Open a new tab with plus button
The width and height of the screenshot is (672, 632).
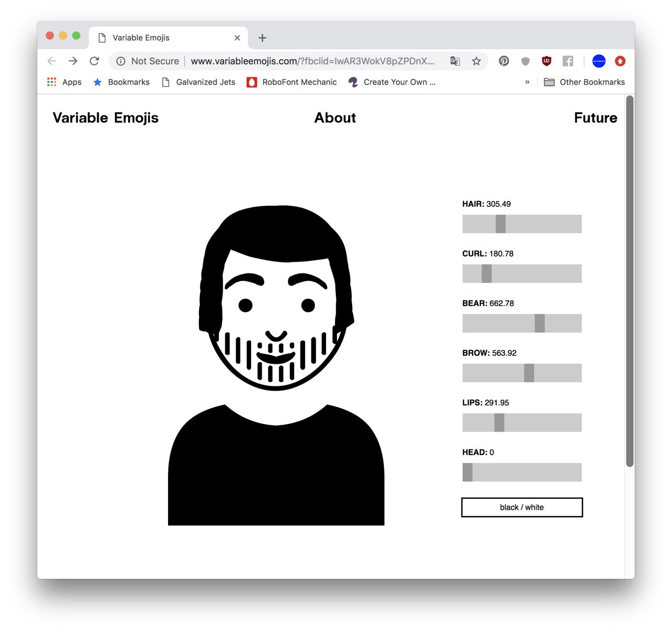[262, 38]
